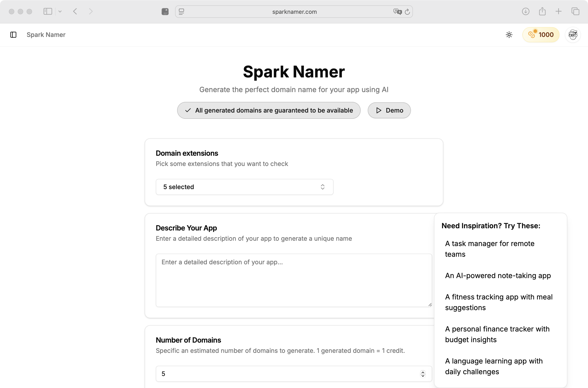Open Safari downloads from the toolbar icon

(526, 11)
